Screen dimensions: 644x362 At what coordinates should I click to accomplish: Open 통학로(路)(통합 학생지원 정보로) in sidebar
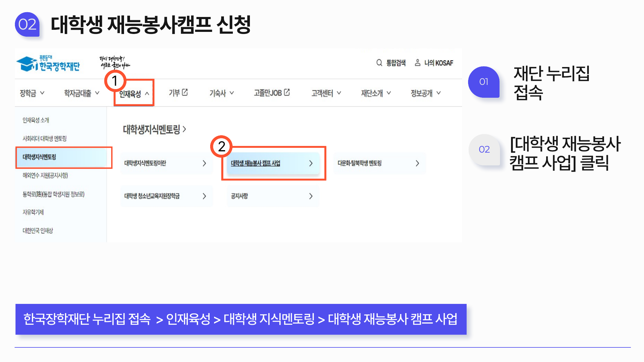coord(53,194)
